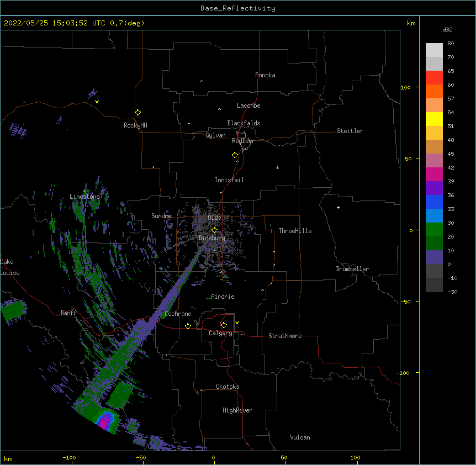Image resolution: width=476 pixels, height=465 pixels.
Task: Select the Innisfail label
Action: [229, 180]
